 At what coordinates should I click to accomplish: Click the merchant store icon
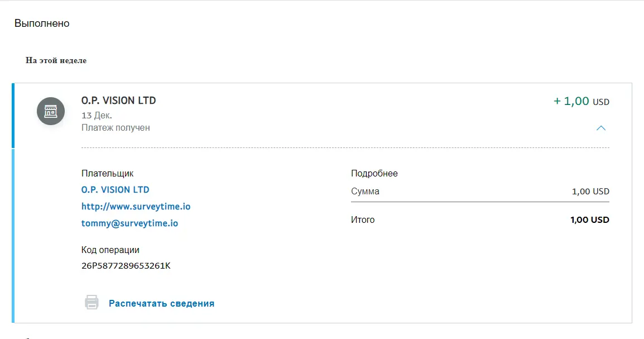[x=51, y=111]
